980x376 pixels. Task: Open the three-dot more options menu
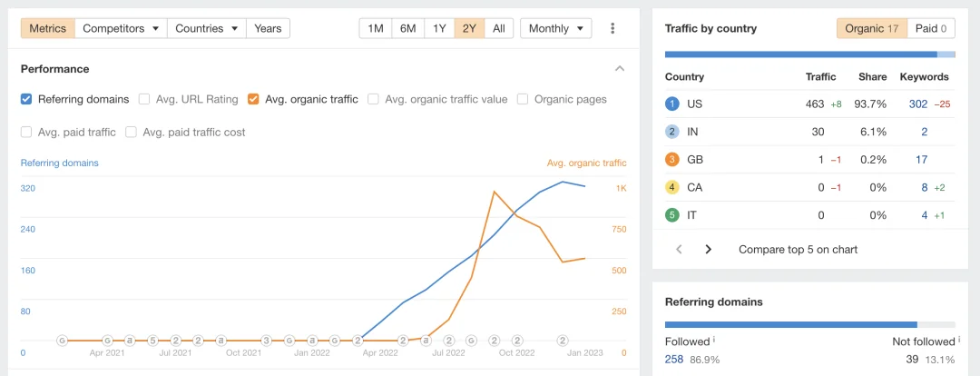coord(612,28)
